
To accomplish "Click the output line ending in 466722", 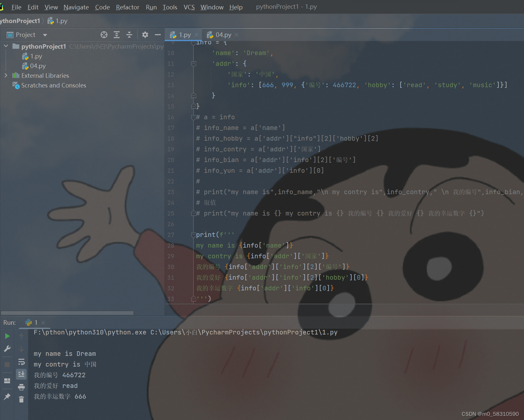I will [60, 375].
